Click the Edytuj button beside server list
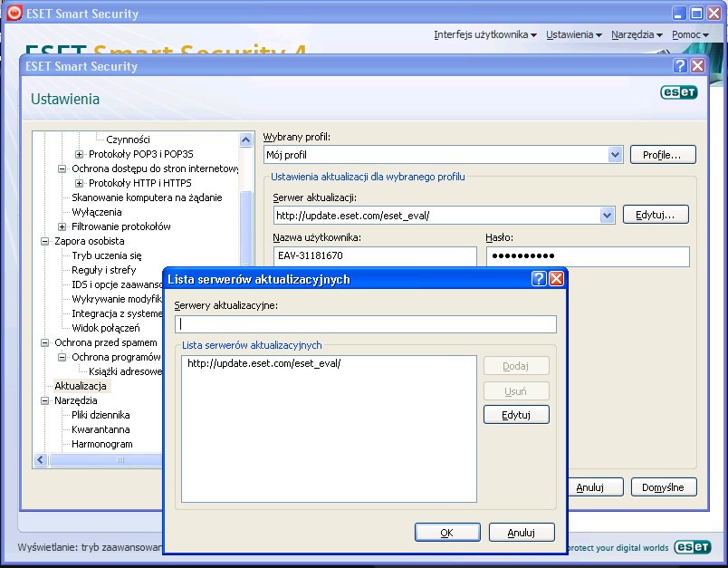The image size is (728, 568). (x=516, y=415)
